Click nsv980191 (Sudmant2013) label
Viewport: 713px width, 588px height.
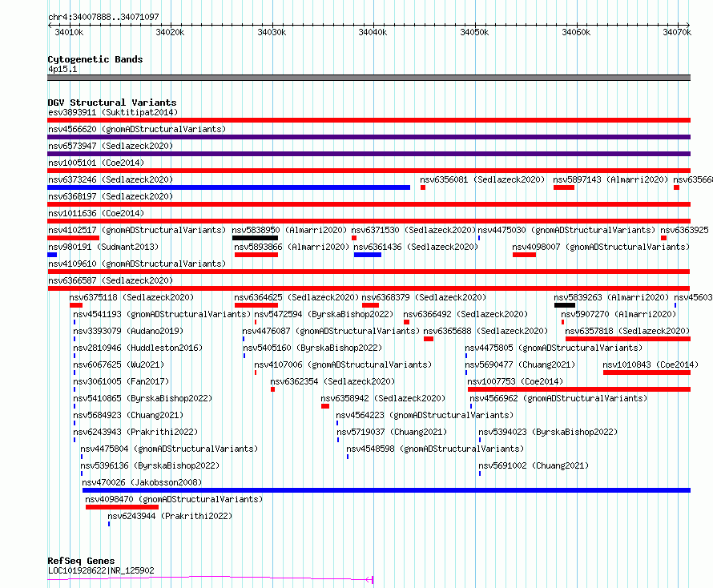coord(103,247)
